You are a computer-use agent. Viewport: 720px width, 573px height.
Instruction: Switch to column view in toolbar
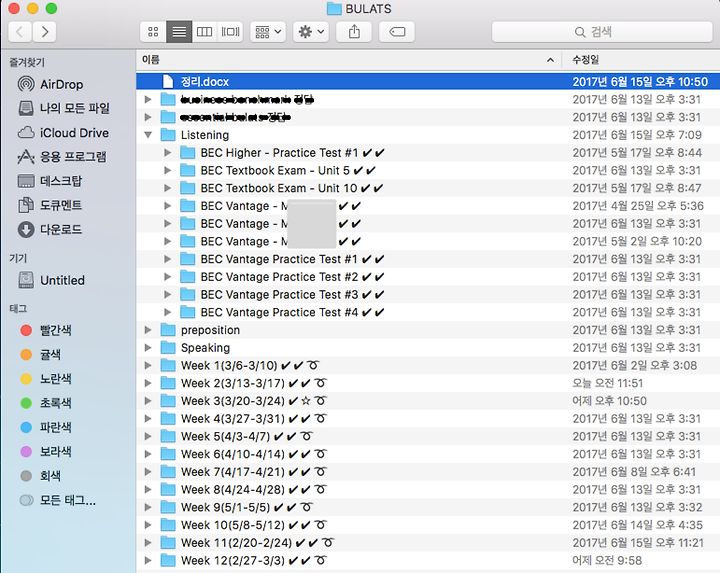[204, 32]
